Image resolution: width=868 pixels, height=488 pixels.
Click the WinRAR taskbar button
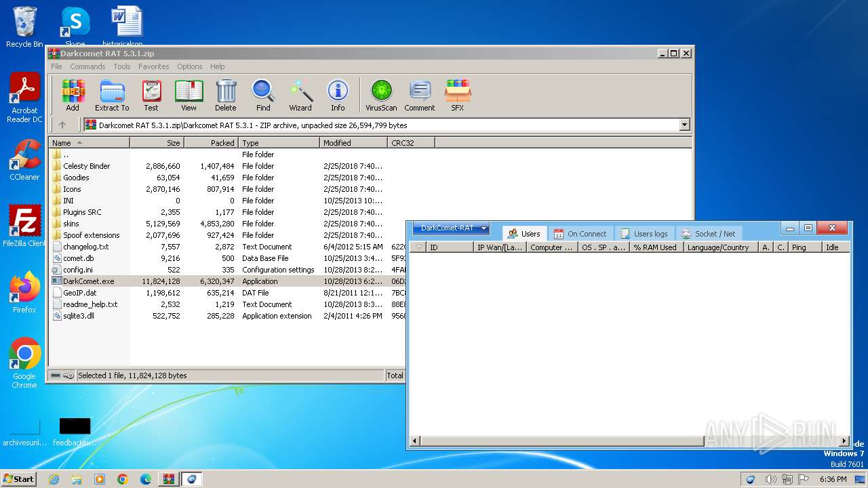(x=168, y=479)
